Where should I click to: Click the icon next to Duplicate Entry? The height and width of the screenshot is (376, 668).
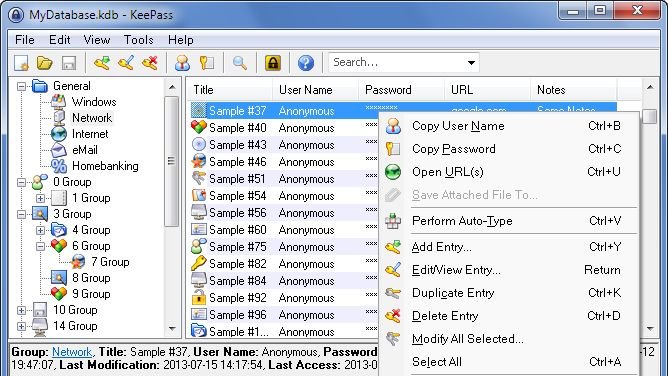tap(393, 293)
